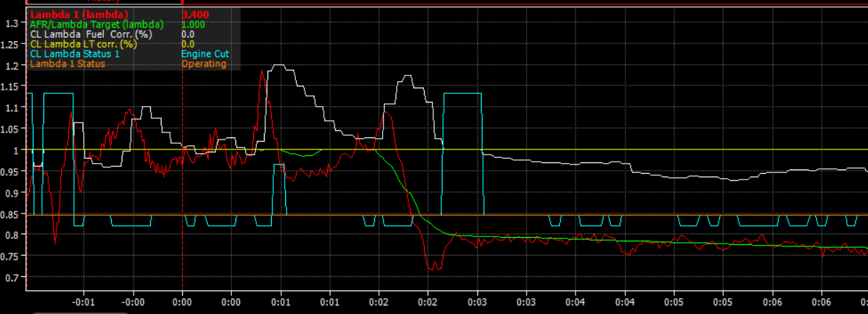
Task: Select the CL Lambda Status 1 legend entry
Action: (75, 54)
